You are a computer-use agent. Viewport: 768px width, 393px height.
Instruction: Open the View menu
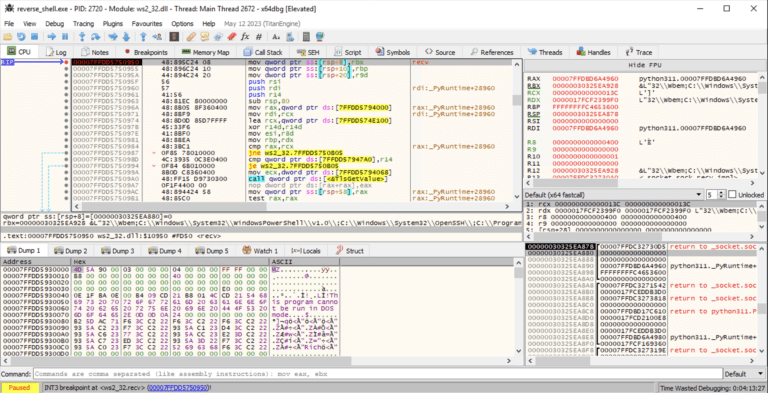pos(29,24)
